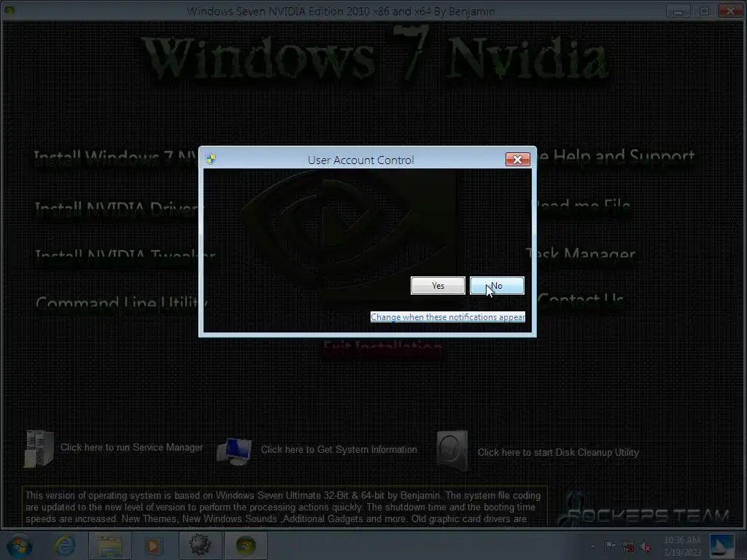The height and width of the screenshot is (560, 747).
Task: Open Command Line Utility entry
Action: click(x=122, y=303)
